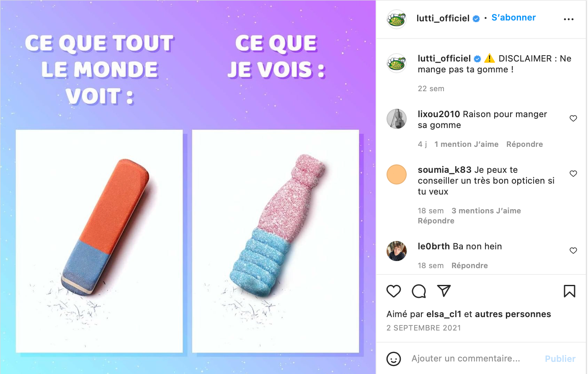Like lixou2010's comment heart
Screen dimensions: 588x374
[x=573, y=118]
